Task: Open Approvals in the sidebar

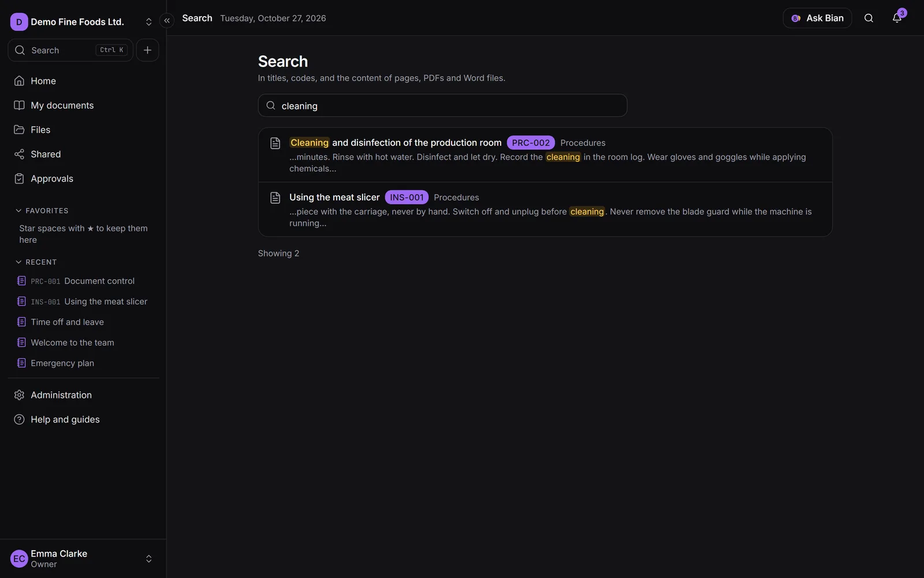Action: 83,179
